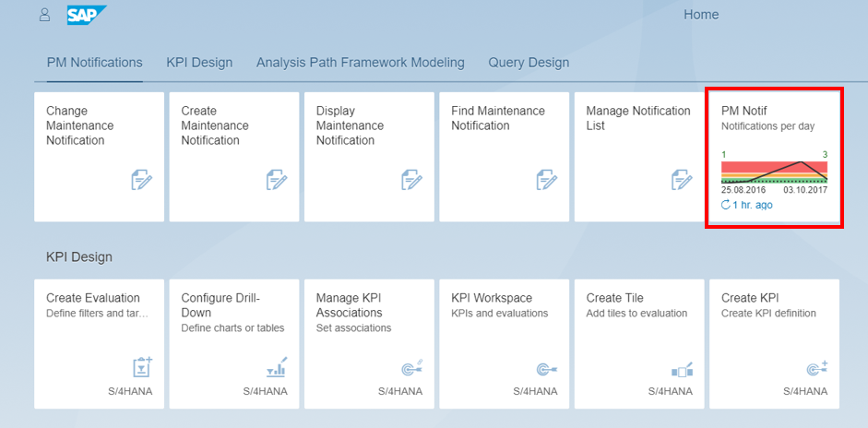The image size is (868, 428).
Task: Open the Create Evaluation tile
Action: pos(99,344)
